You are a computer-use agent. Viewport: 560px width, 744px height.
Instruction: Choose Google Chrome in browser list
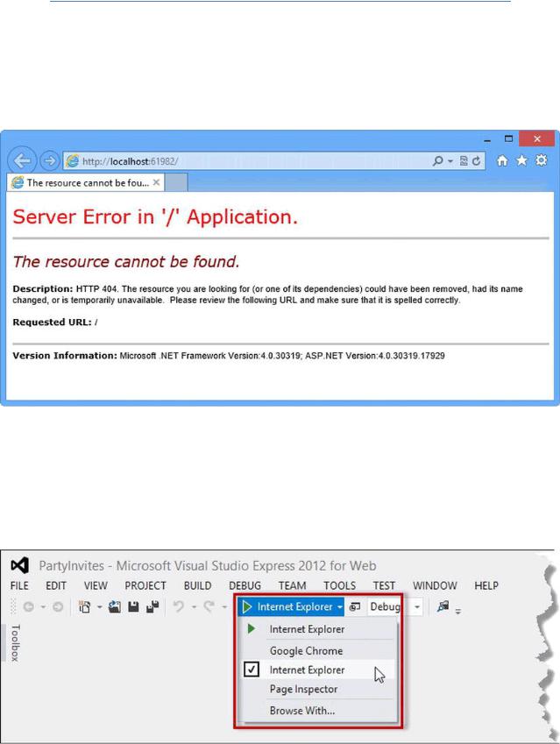click(x=318, y=650)
